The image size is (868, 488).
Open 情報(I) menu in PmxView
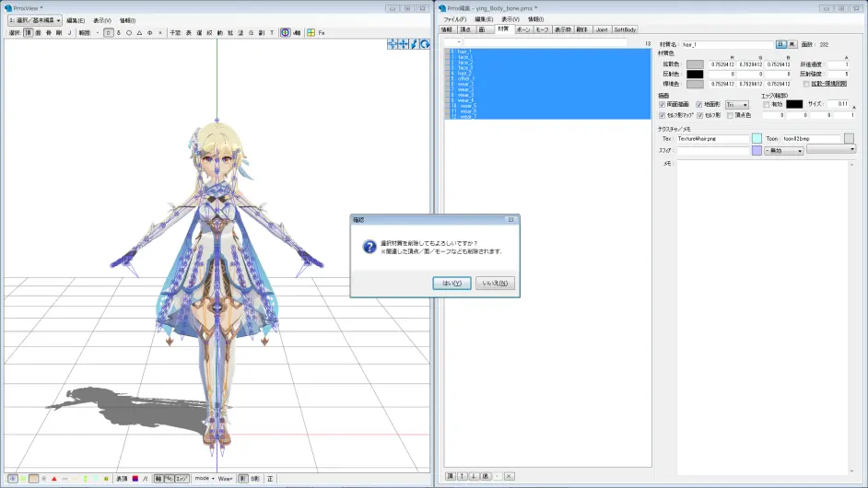pos(128,20)
